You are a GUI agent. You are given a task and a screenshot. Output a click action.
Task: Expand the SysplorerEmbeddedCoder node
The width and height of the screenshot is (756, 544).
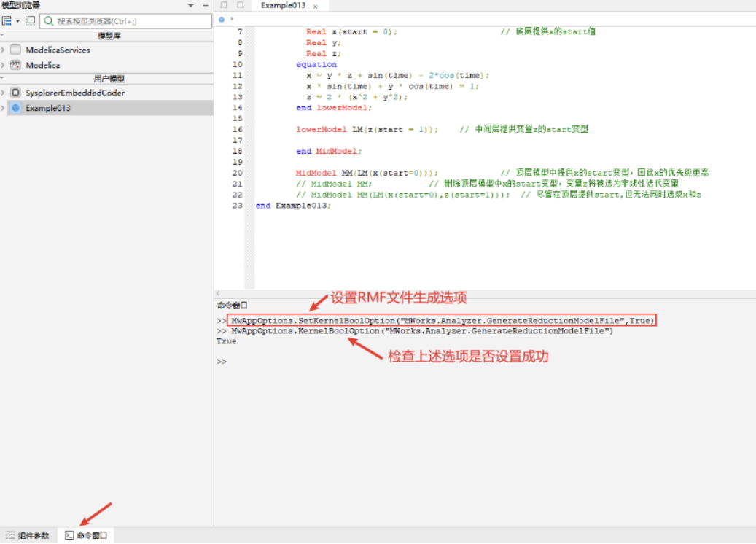(x=4, y=93)
